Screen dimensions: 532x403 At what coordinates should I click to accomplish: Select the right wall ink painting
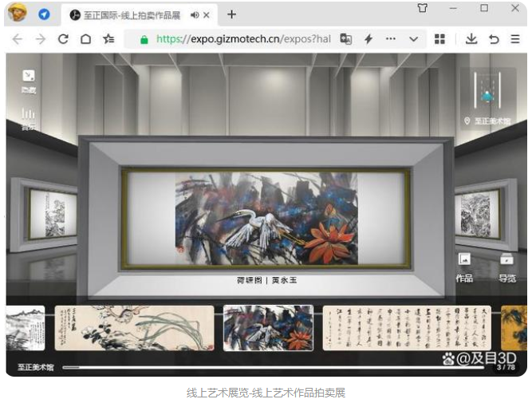[x=477, y=215]
